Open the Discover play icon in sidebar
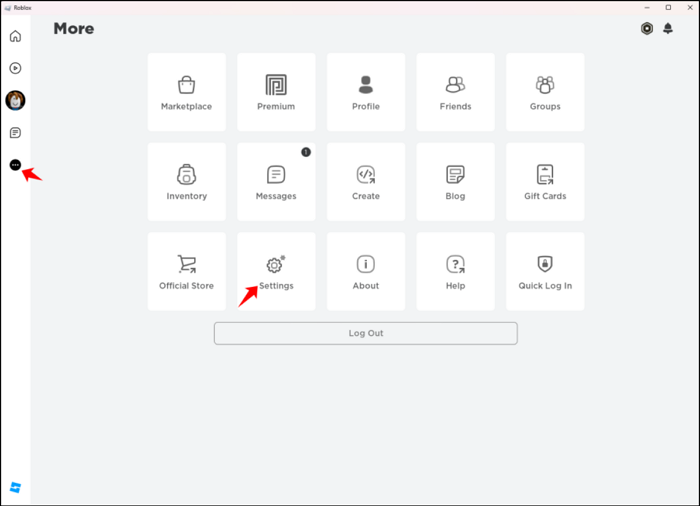The width and height of the screenshot is (700, 506). pos(15,68)
